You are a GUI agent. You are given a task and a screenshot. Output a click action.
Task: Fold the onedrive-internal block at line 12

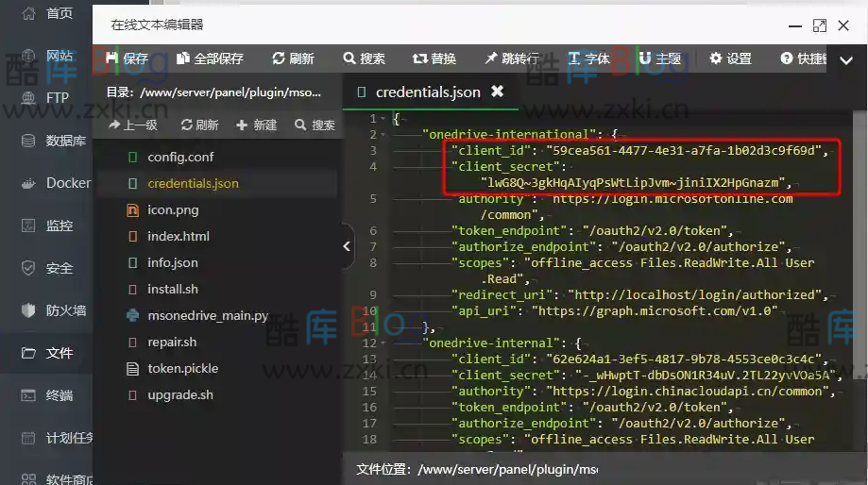tap(383, 343)
